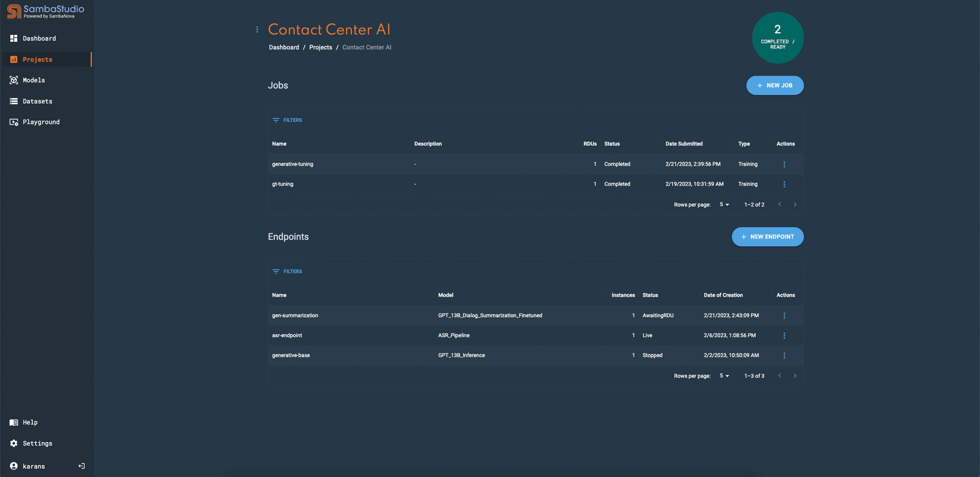The image size is (980, 477).
Task: Open Datasets in the sidebar
Action: pyautogui.click(x=37, y=101)
